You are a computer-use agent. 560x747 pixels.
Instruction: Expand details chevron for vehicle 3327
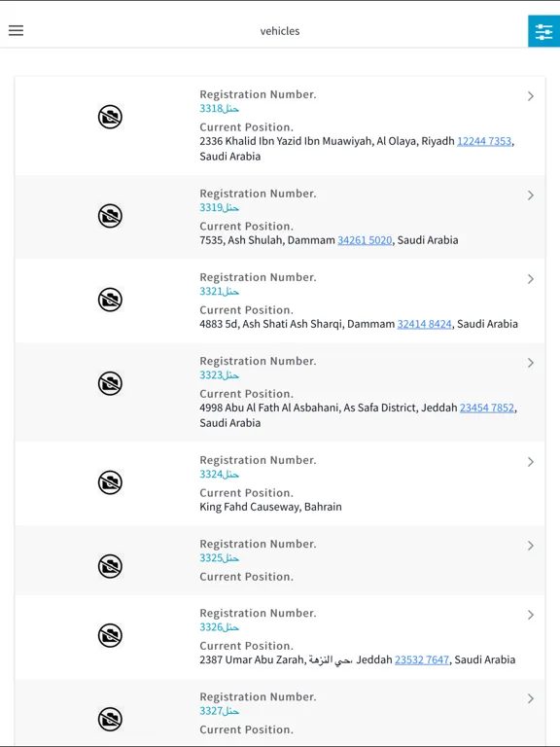tap(531, 699)
